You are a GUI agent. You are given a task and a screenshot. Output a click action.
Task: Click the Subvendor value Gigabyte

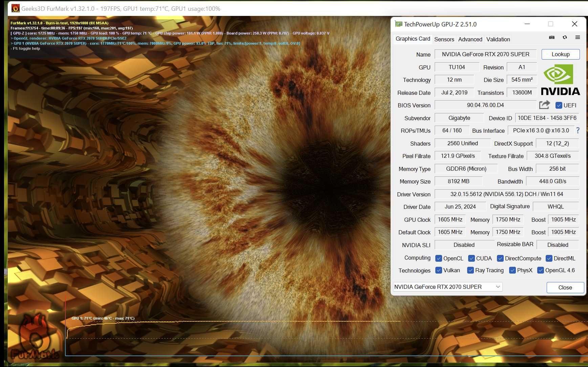[459, 118]
